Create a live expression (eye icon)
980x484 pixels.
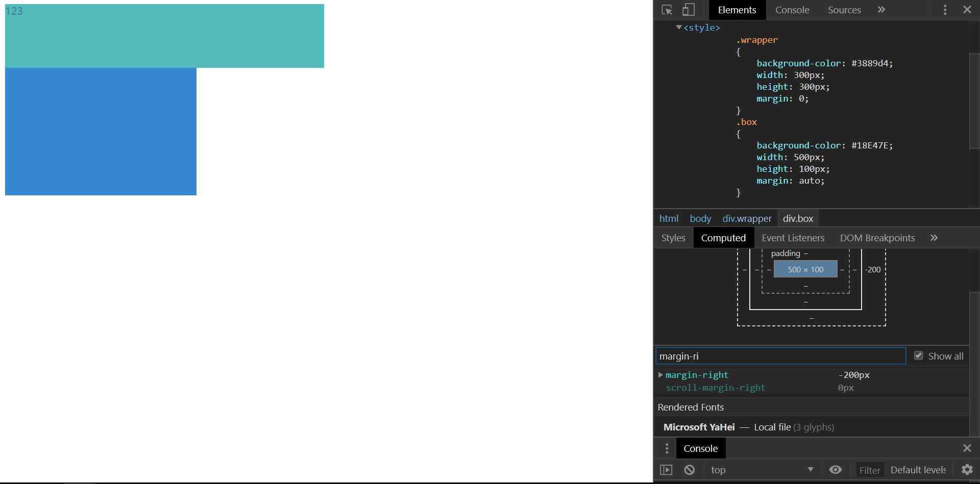[x=836, y=470]
